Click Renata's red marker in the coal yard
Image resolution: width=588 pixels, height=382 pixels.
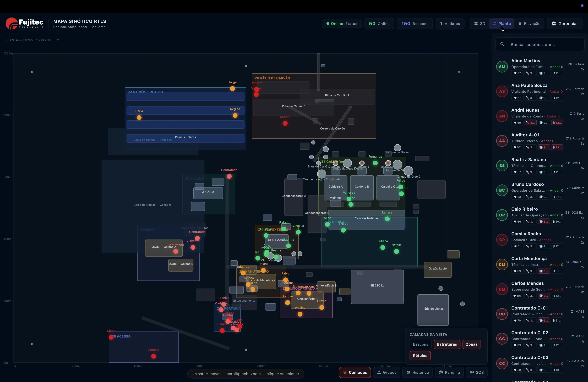point(285,123)
